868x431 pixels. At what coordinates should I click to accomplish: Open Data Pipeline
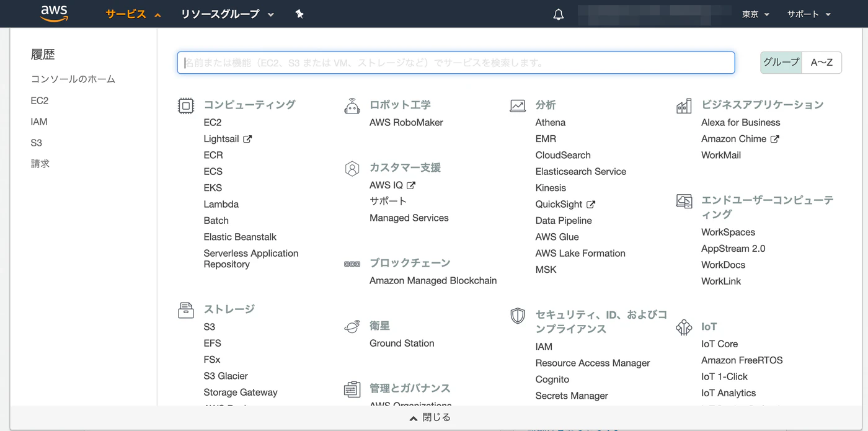[564, 221]
